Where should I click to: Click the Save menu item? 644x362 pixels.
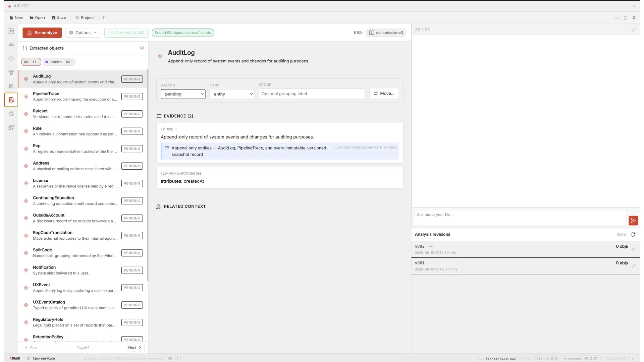pyautogui.click(x=59, y=18)
